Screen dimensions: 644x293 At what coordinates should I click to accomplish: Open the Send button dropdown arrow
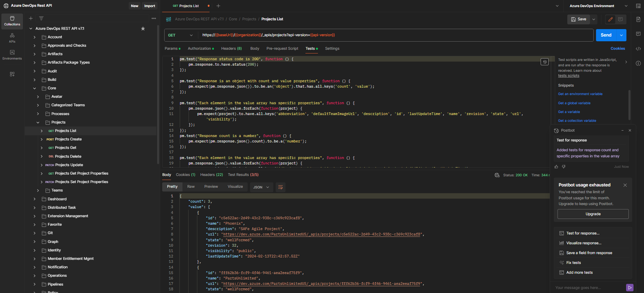click(x=621, y=35)
